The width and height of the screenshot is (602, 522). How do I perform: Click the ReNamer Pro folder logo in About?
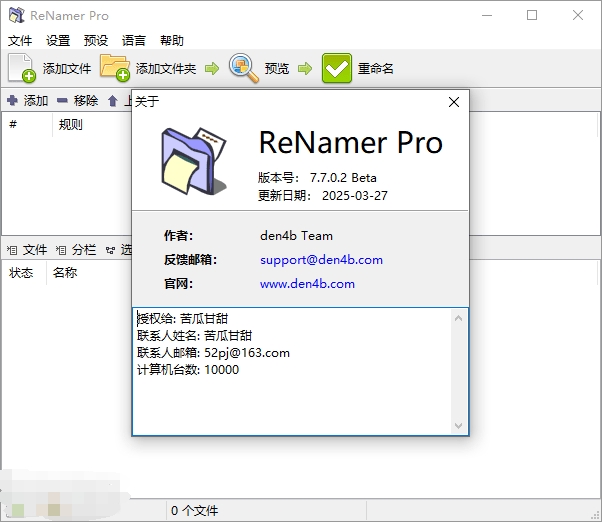(193, 158)
